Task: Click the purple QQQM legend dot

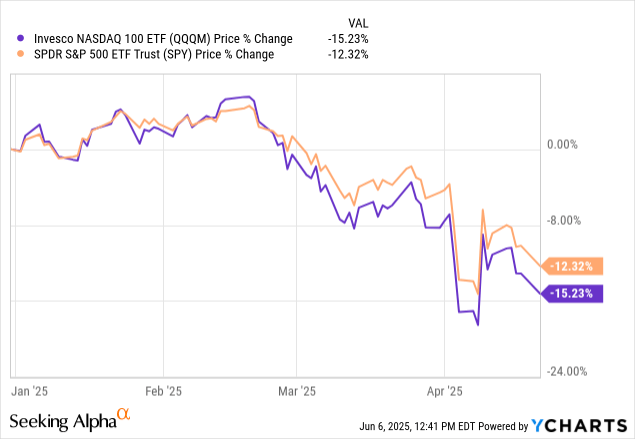Action: (11, 38)
